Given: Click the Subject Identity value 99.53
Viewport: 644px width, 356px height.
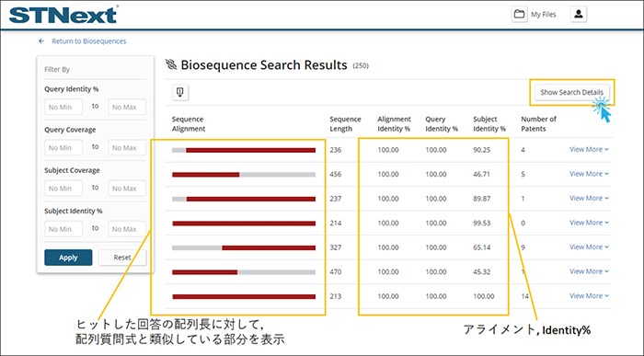Looking at the screenshot, I should (x=482, y=223).
